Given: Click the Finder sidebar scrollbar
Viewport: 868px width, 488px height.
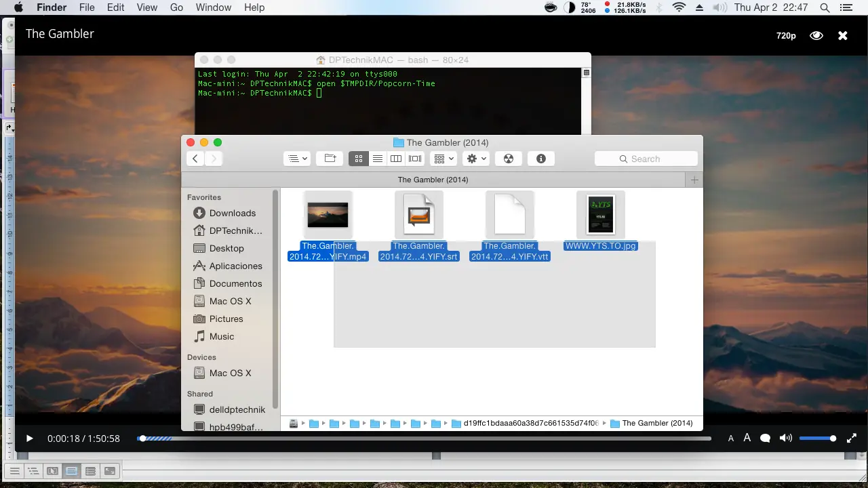Looking at the screenshot, I should pos(275,298).
